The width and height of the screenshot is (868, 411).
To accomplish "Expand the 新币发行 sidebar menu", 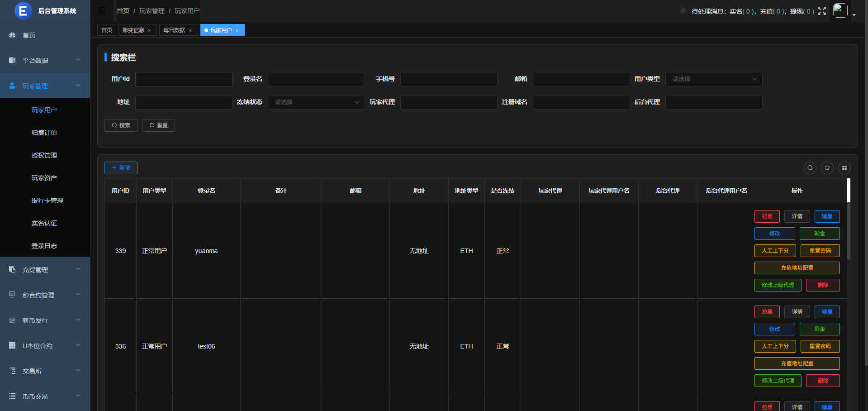I will click(45, 320).
